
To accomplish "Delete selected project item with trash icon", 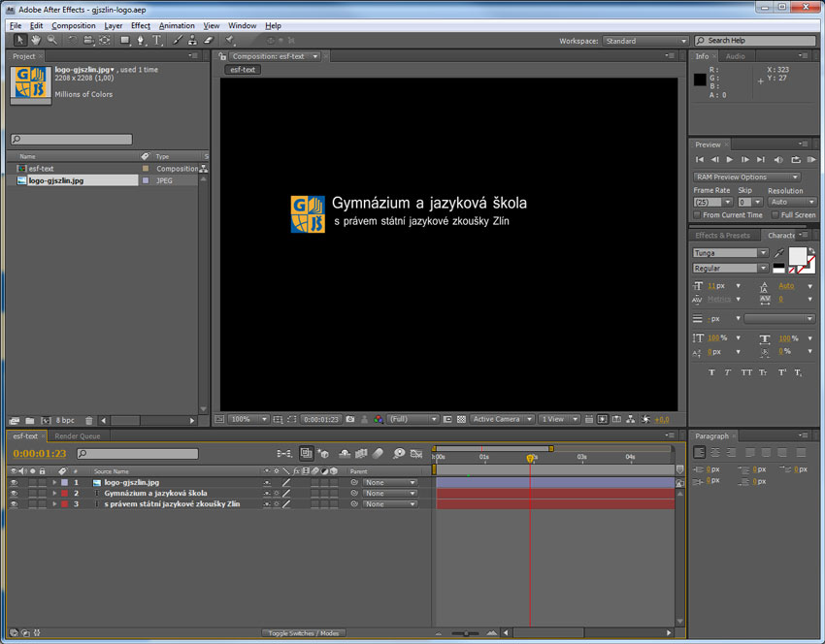I will pos(89,421).
